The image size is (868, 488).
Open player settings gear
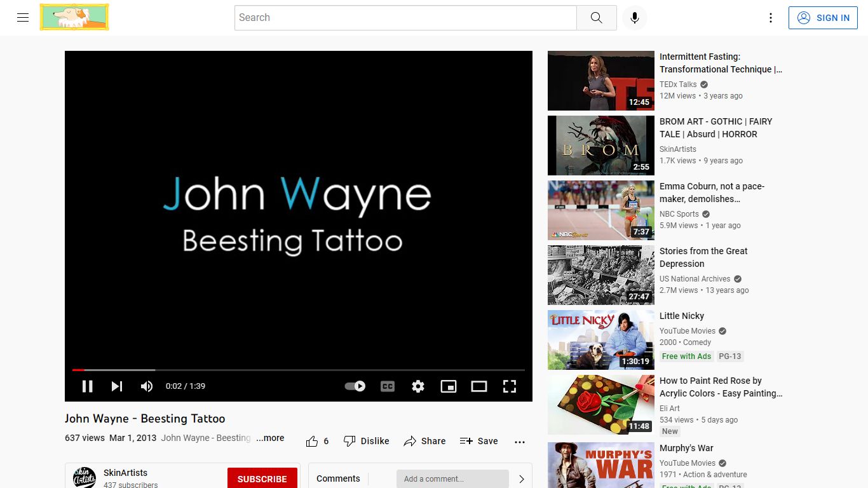tap(418, 386)
